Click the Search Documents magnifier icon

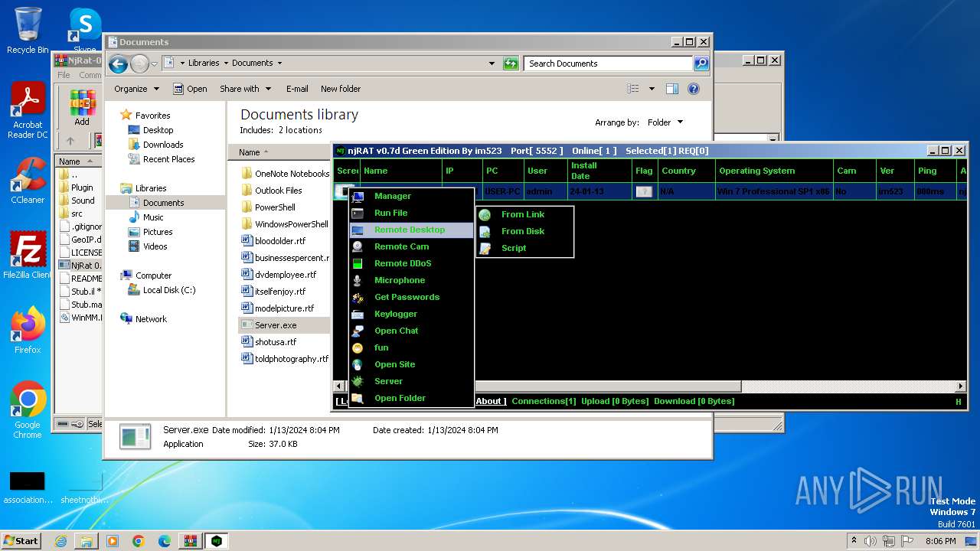click(x=701, y=64)
